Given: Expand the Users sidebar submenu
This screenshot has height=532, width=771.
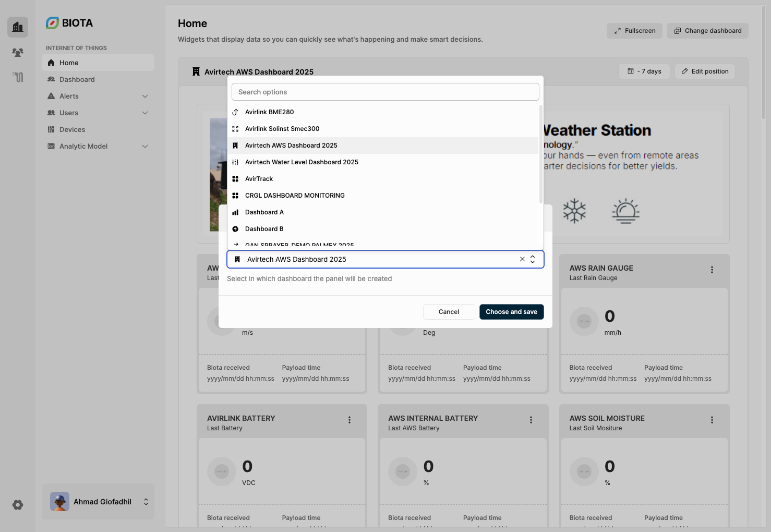Looking at the screenshot, I should (145, 113).
